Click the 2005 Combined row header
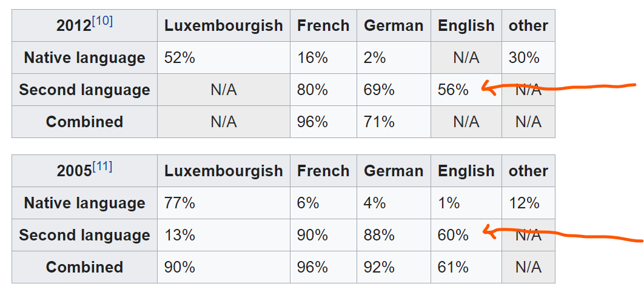Image resolution: width=644 pixels, height=301 pixels. (85, 267)
